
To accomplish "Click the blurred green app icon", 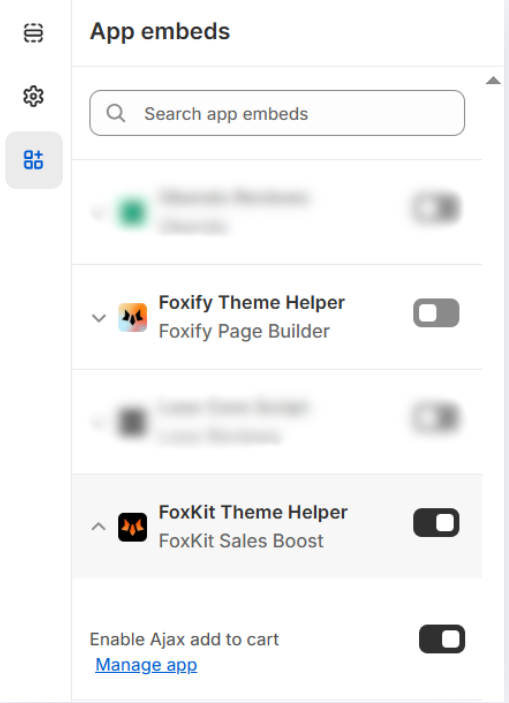I will 132,212.
